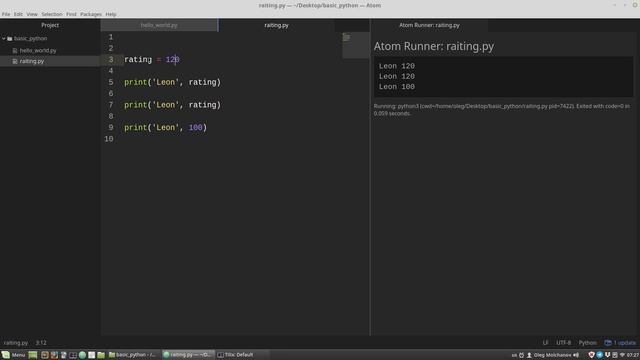The width and height of the screenshot is (640, 360).
Task: Open go-to-line via cursor position 3:12
Action: click(41, 343)
